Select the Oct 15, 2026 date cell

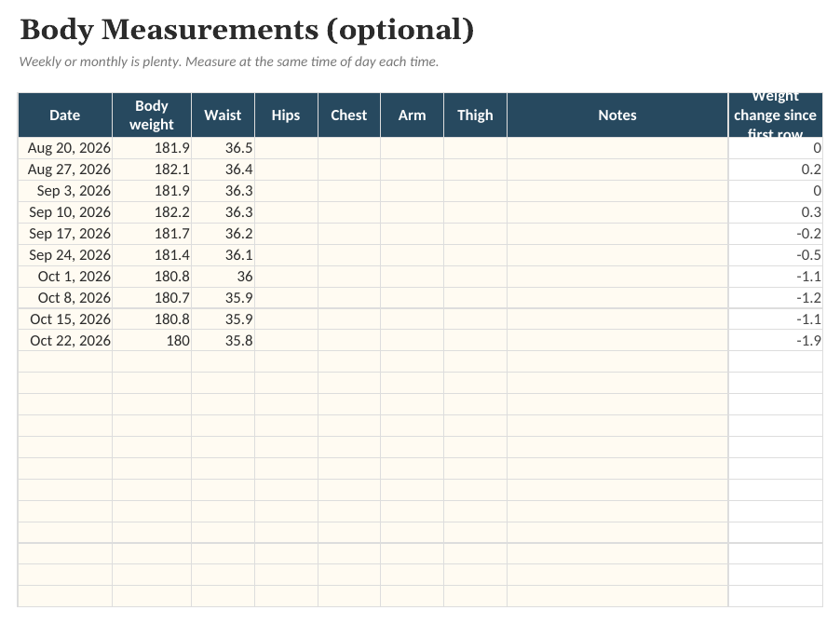click(x=65, y=319)
